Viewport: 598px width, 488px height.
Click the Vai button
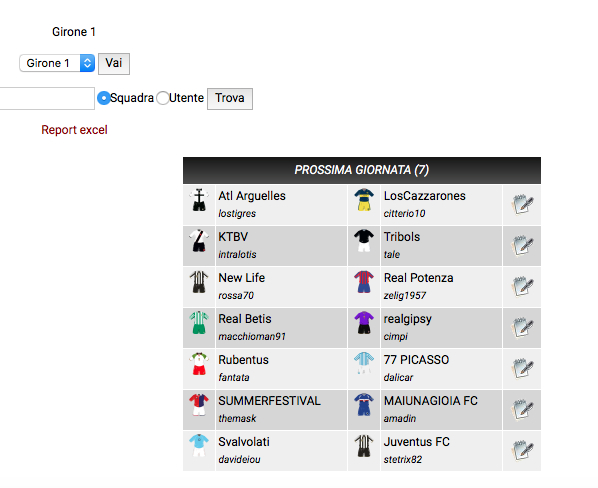coord(114,64)
